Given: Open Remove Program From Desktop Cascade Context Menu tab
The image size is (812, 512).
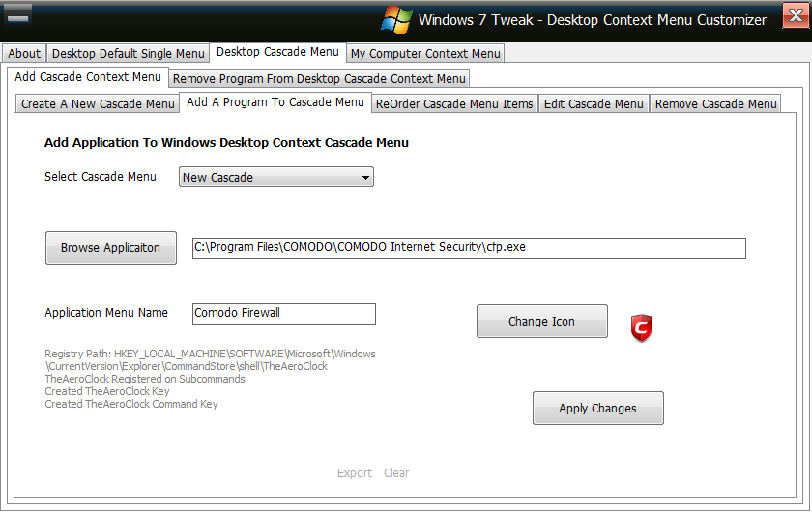Looking at the screenshot, I should pos(319,78).
